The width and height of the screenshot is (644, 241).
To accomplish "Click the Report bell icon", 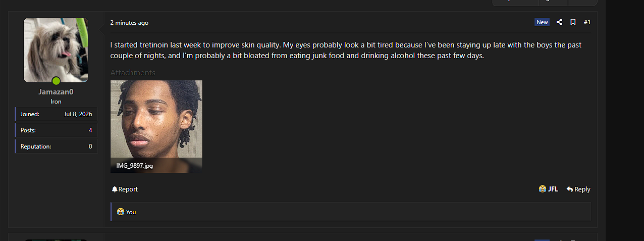I will pyautogui.click(x=115, y=189).
